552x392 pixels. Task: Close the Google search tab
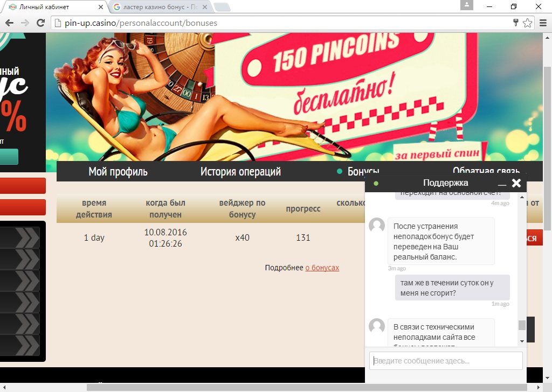(x=205, y=6)
